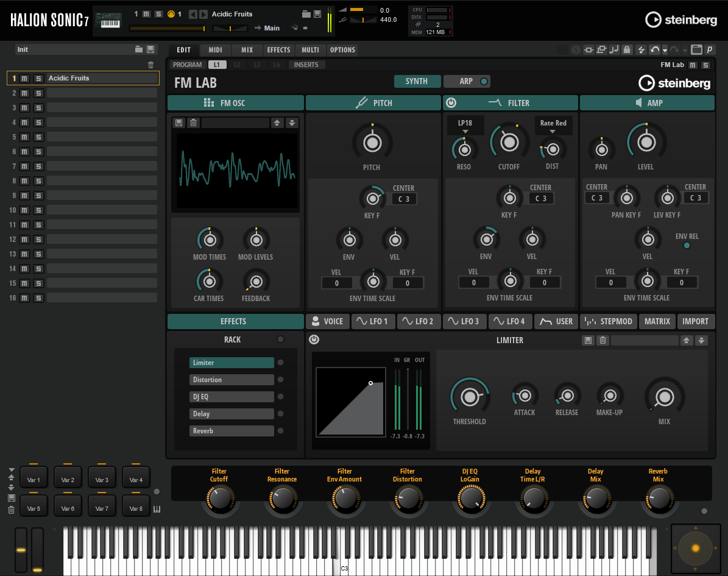Click the SYNTH page button
Screen dimensions: 728x576
[417, 81]
